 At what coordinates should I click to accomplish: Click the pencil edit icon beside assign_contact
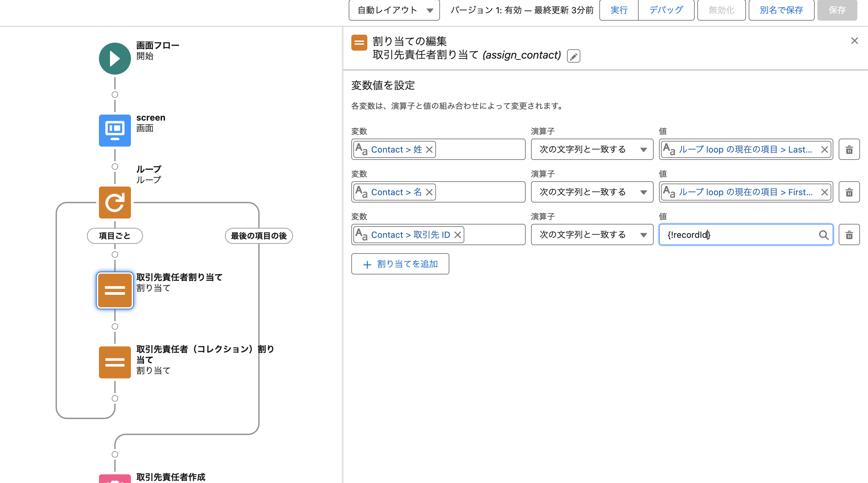click(x=573, y=56)
